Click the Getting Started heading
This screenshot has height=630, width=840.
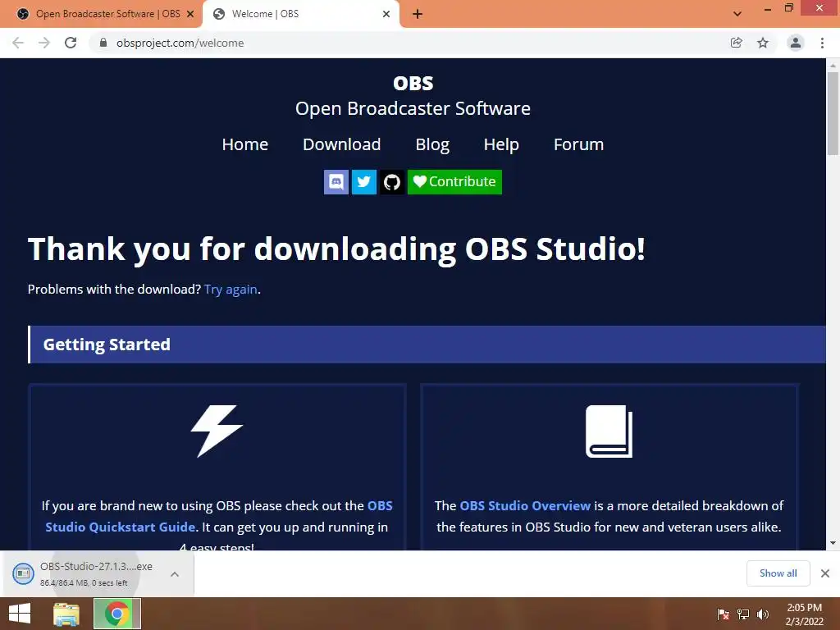pos(107,345)
